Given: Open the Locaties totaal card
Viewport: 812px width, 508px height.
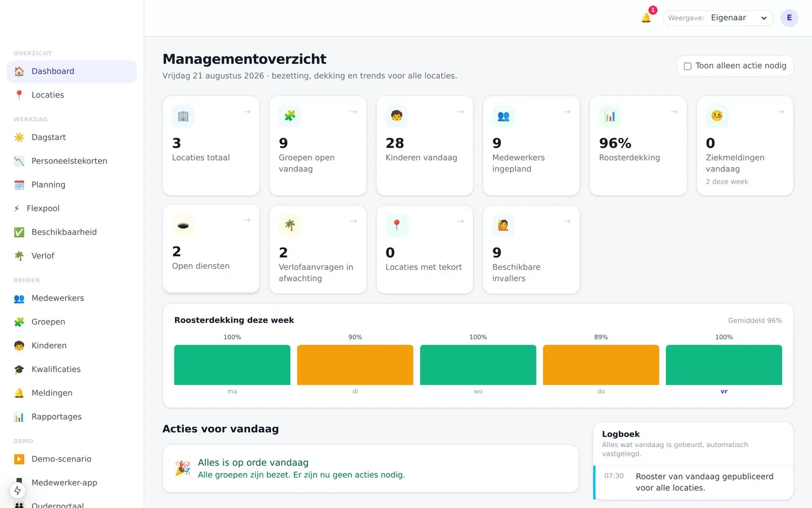Looking at the screenshot, I should click(211, 146).
